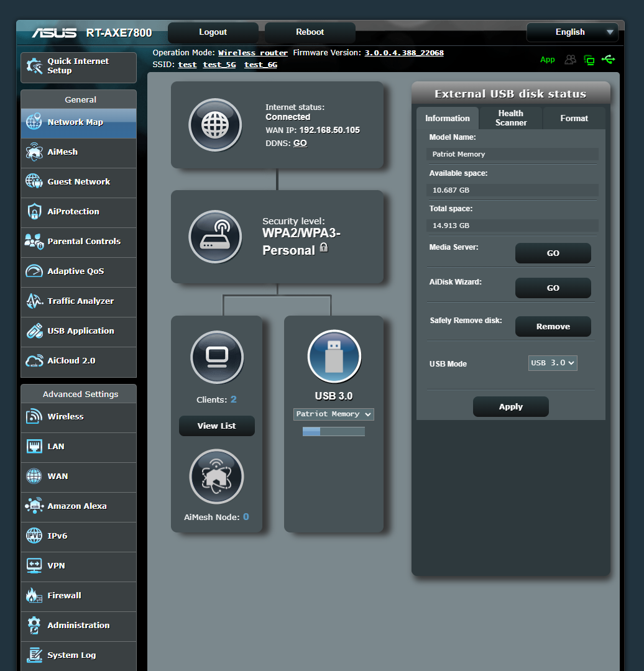Image resolution: width=644 pixels, height=671 pixels.
Task: Click the AiMesh Node count 0
Action: [x=246, y=516]
